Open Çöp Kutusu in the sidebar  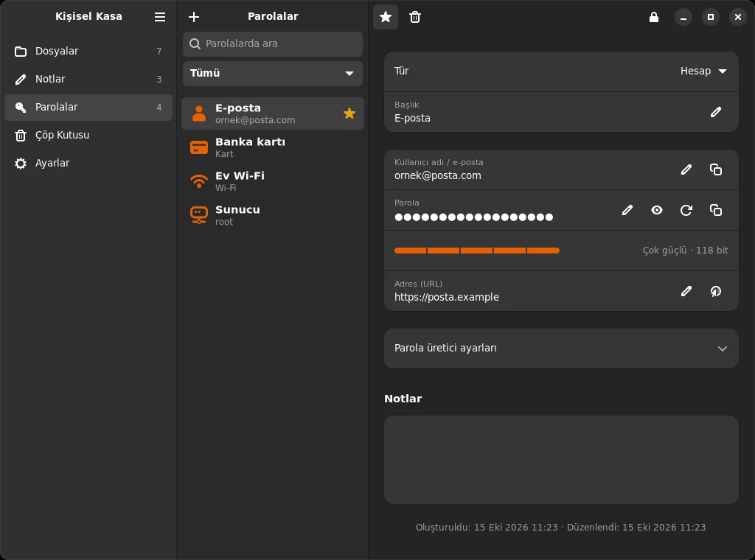[88, 135]
